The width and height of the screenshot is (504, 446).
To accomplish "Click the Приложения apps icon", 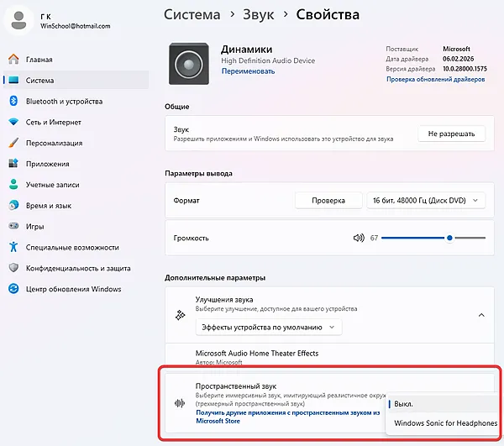I will tap(13, 164).
